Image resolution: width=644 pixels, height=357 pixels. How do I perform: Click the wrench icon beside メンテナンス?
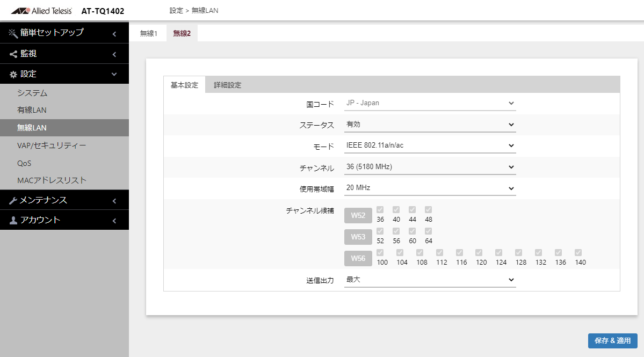point(13,200)
